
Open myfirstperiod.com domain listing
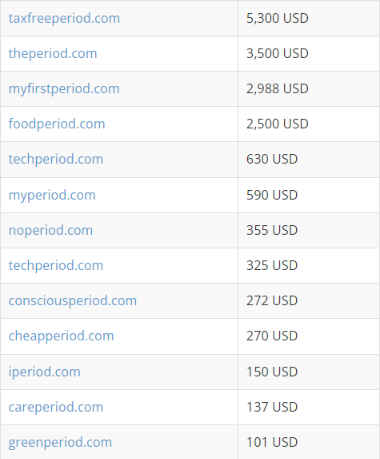pyautogui.click(x=64, y=89)
